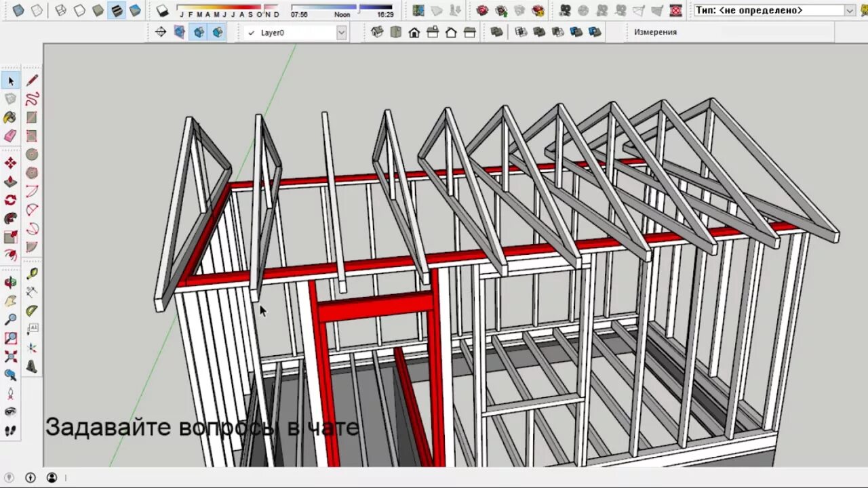Select the Protractor tool
Viewport: 868px width, 488px height.
32,310
